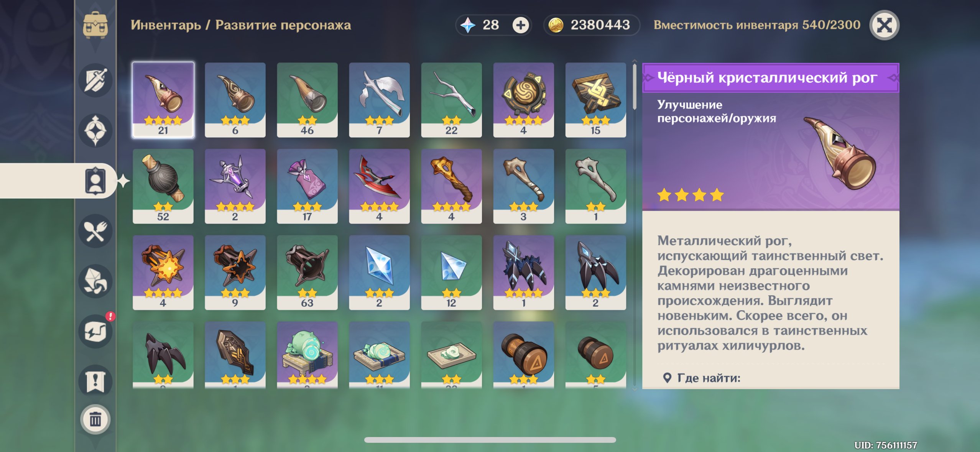This screenshot has width=980, height=452.
Task: Click the backpack inventory icon
Action: tap(95, 25)
